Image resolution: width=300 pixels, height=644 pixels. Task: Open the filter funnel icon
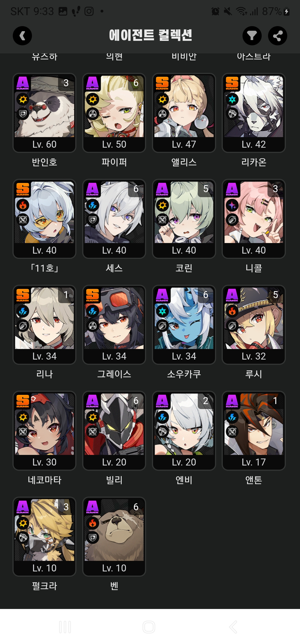tap(252, 36)
